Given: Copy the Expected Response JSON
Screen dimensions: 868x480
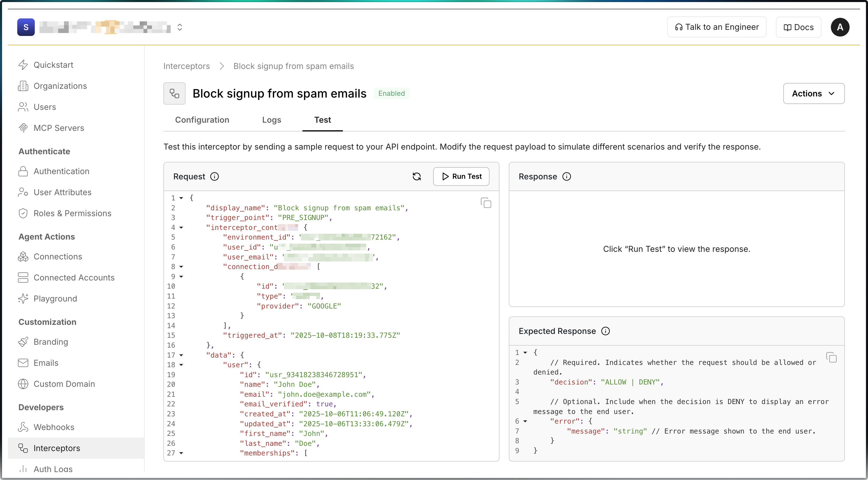Looking at the screenshot, I should click(x=831, y=357).
